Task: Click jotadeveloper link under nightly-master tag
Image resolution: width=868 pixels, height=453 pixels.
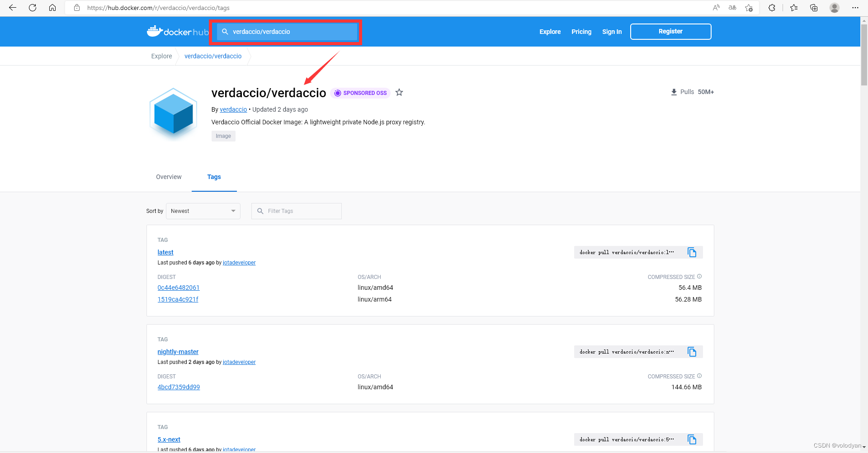Action: (x=239, y=362)
